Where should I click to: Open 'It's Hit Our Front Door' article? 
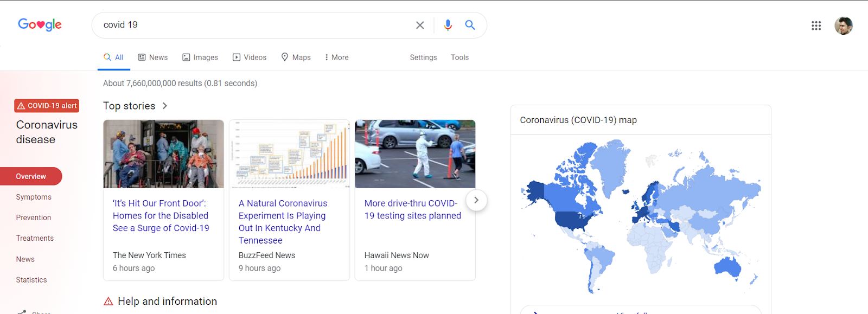(161, 216)
